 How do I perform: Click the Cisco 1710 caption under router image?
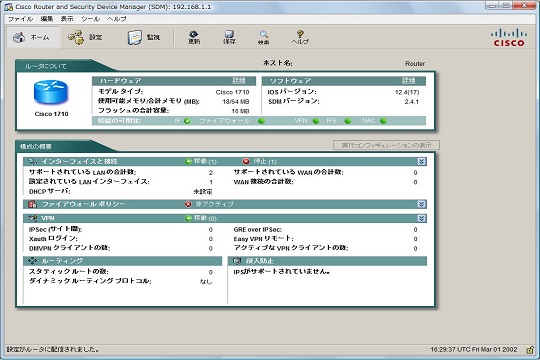tap(51, 114)
